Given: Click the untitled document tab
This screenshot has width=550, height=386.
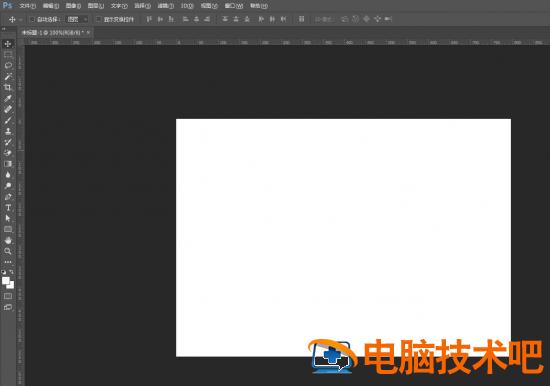Looking at the screenshot, I should pos(53,33).
